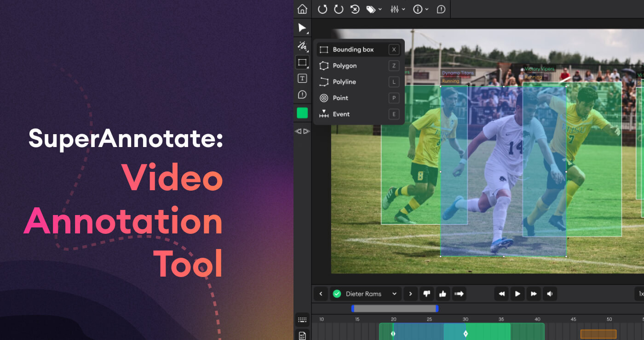Open the Home screen

point(303,9)
